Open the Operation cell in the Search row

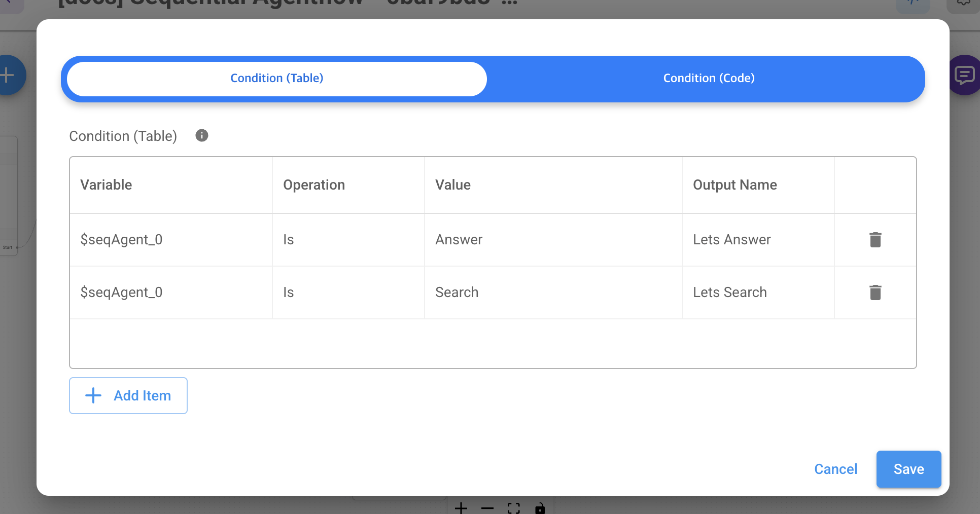[x=348, y=292]
